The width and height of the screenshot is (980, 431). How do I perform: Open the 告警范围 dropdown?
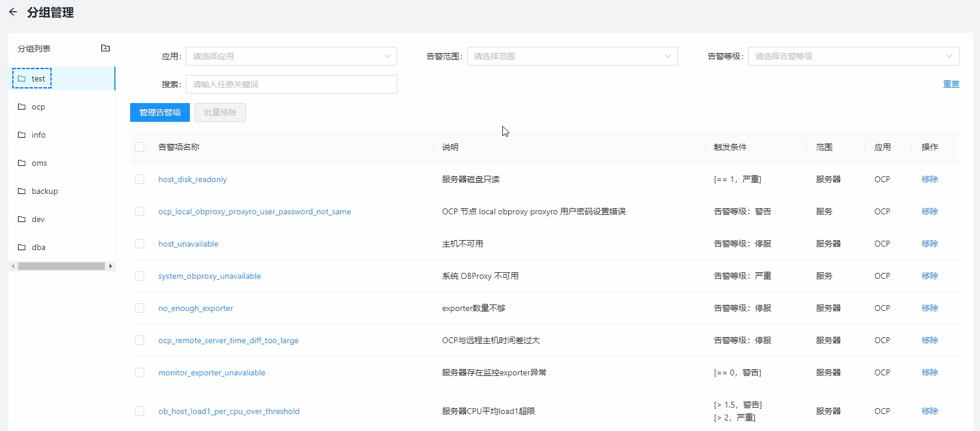[x=573, y=56]
